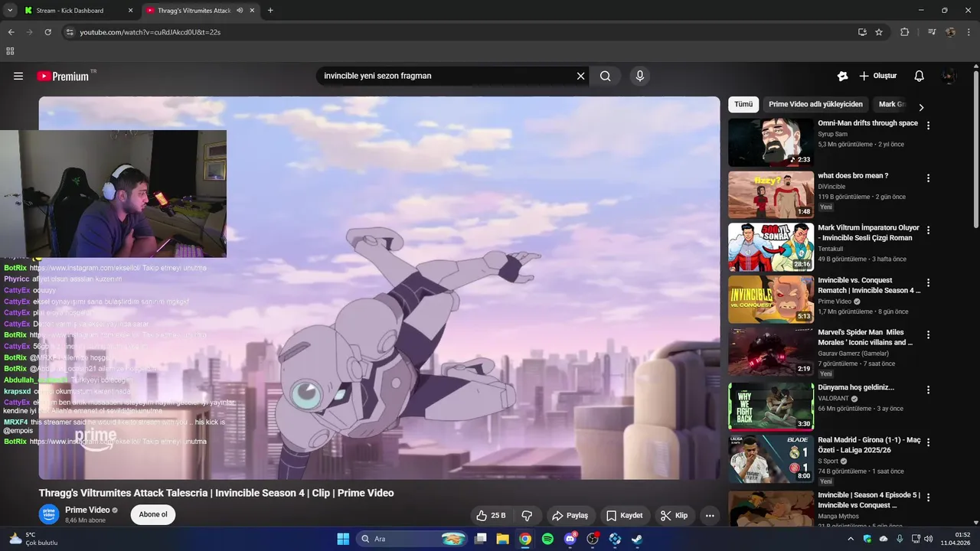Open options for Real Madrid - Girona video
The image size is (980, 551).
[x=928, y=442]
